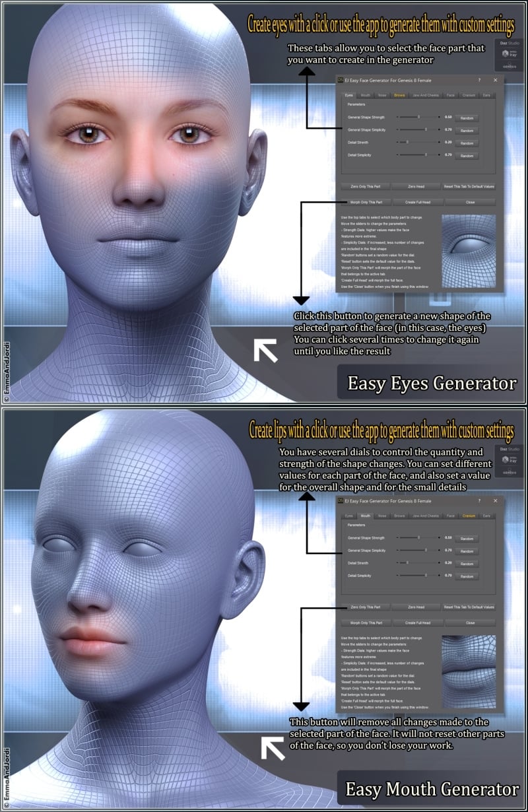Switch to the Mouth tab in the eye-preview dialog
This screenshot has height=812, width=528.
pyautogui.click(x=365, y=95)
